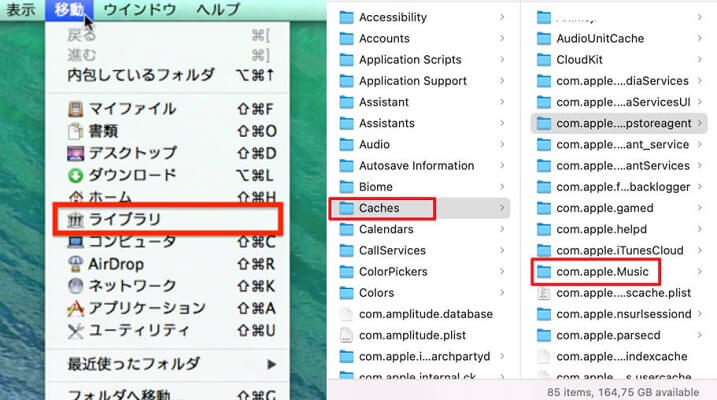Select com.apple....ant_service folder
The image size is (717, 400).
click(620, 144)
